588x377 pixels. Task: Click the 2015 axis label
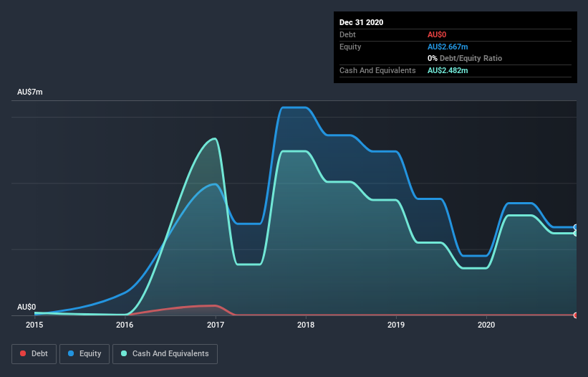pyautogui.click(x=34, y=325)
